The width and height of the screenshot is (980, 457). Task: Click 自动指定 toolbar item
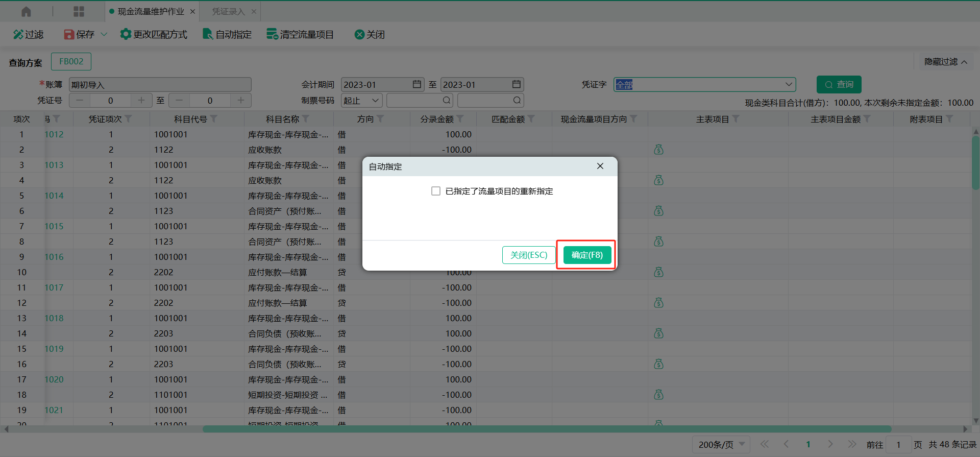(x=227, y=34)
